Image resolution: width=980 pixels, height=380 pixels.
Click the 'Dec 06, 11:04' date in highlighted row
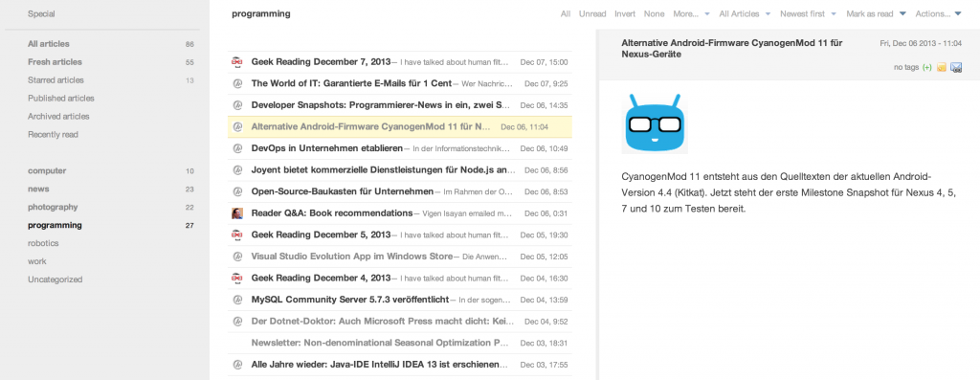pyautogui.click(x=524, y=127)
